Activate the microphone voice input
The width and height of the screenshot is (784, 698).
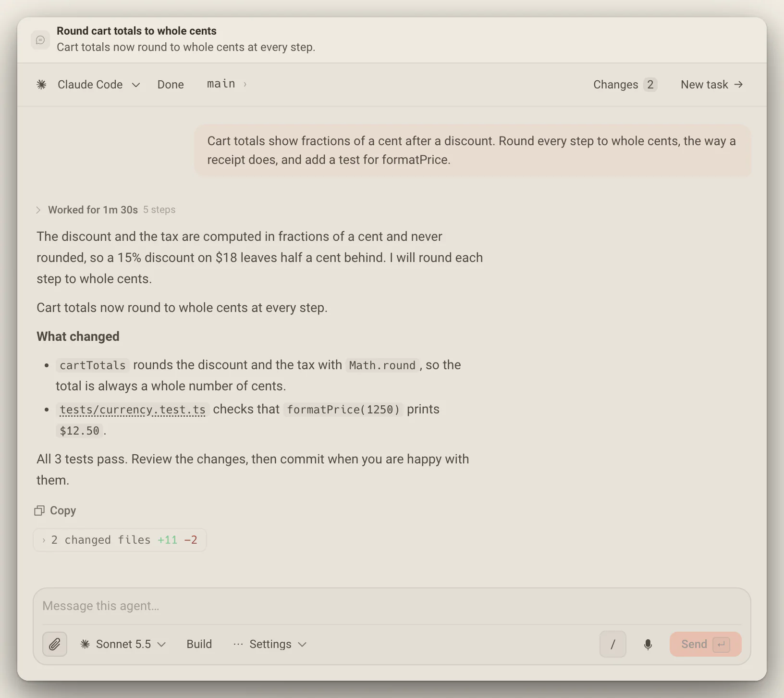point(648,644)
